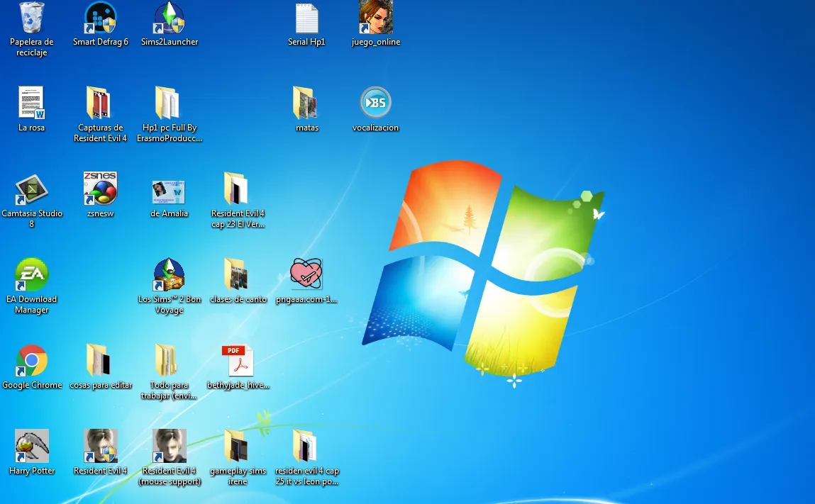Viewport: 815px width, 504px height.
Task: Open Resident Evil 4 cap 23 folder
Action: click(236, 188)
